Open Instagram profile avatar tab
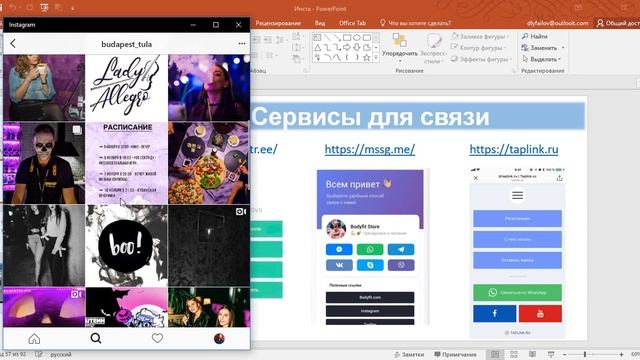Image resolution: width=640 pixels, height=360 pixels. [x=219, y=338]
